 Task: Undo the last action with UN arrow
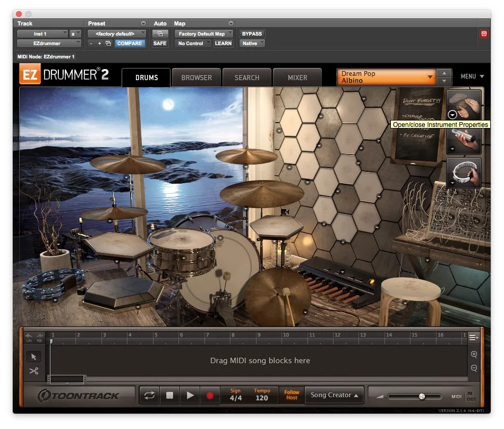pos(29,338)
